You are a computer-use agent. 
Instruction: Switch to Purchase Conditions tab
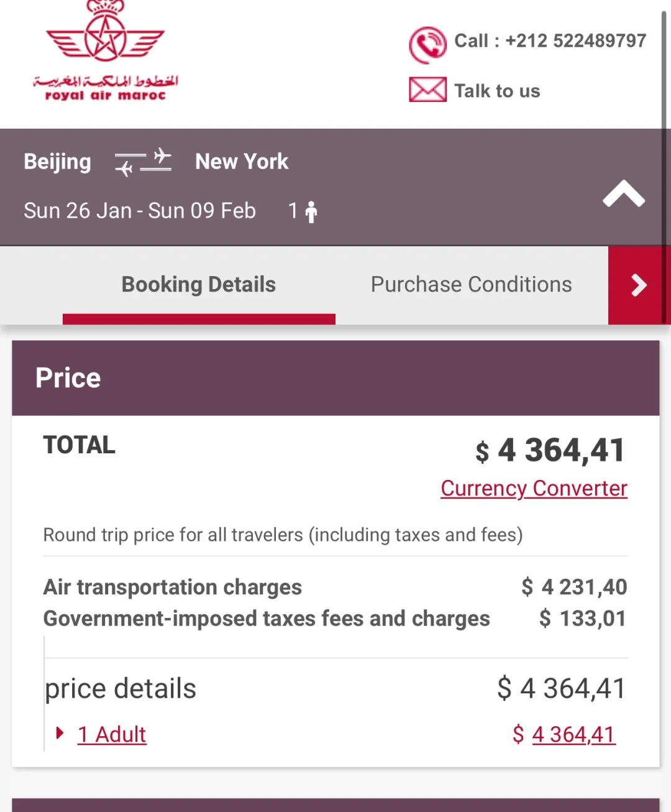tap(472, 285)
